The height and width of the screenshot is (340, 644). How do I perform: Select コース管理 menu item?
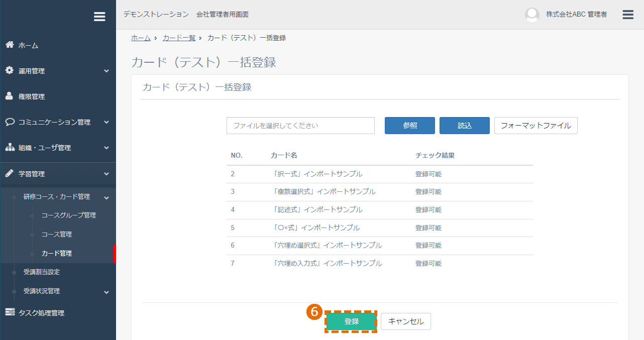(x=57, y=234)
